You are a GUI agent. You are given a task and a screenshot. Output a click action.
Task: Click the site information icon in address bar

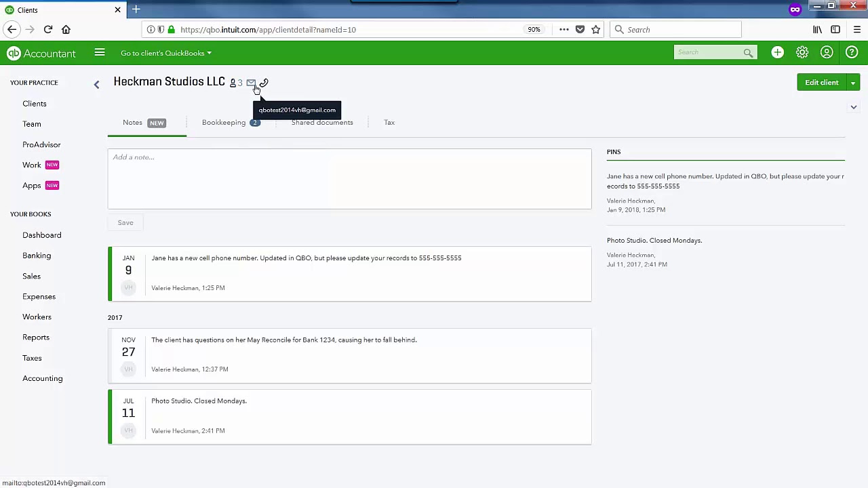click(x=150, y=30)
